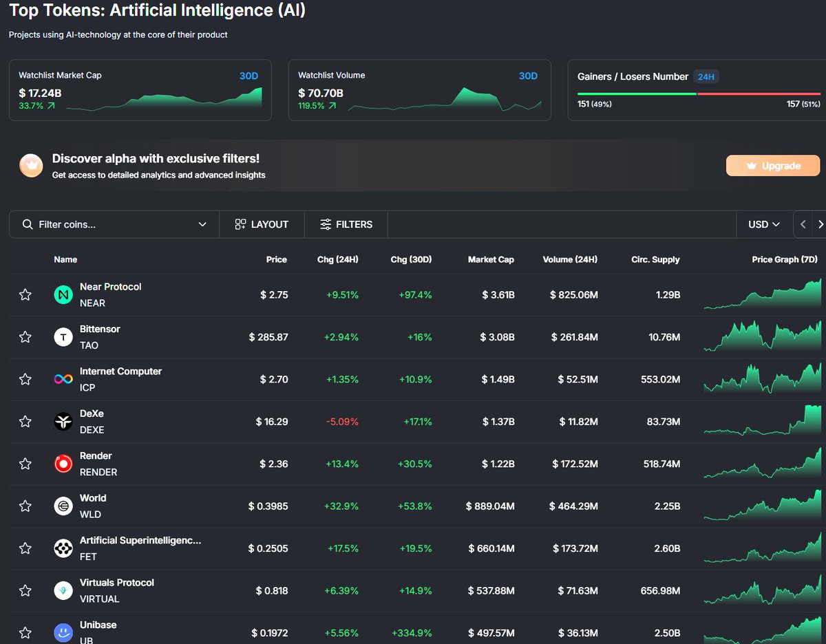
Task: Sort by Price column
Action: pos(277,259)
